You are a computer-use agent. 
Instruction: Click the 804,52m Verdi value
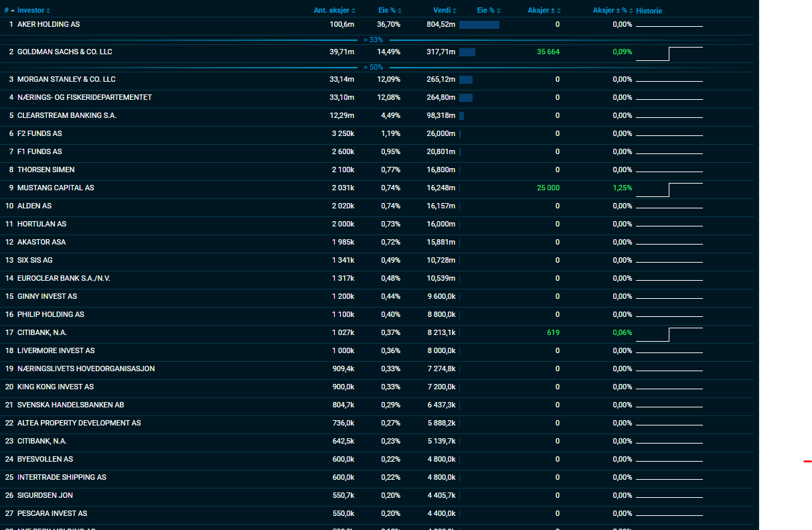click(441, 24)
